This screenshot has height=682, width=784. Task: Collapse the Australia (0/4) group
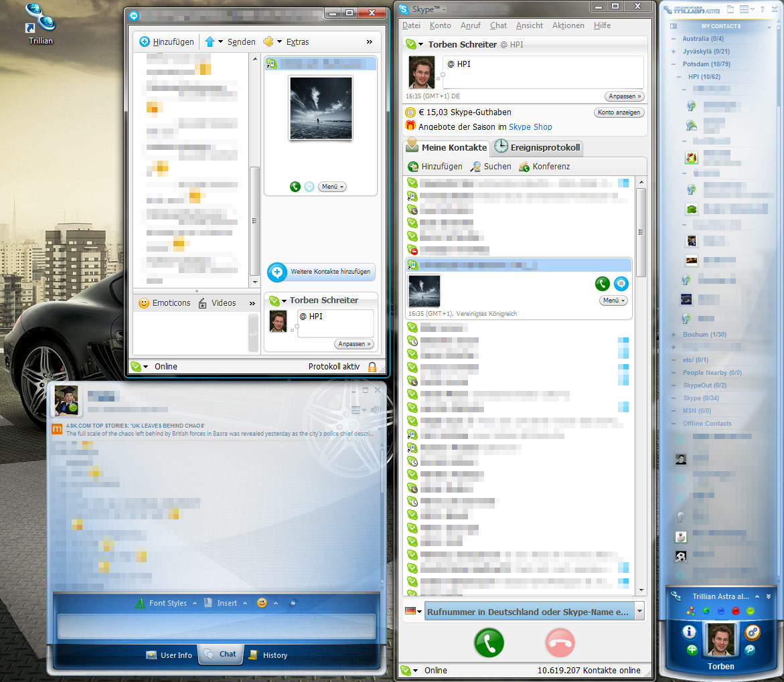click(674, 39)
